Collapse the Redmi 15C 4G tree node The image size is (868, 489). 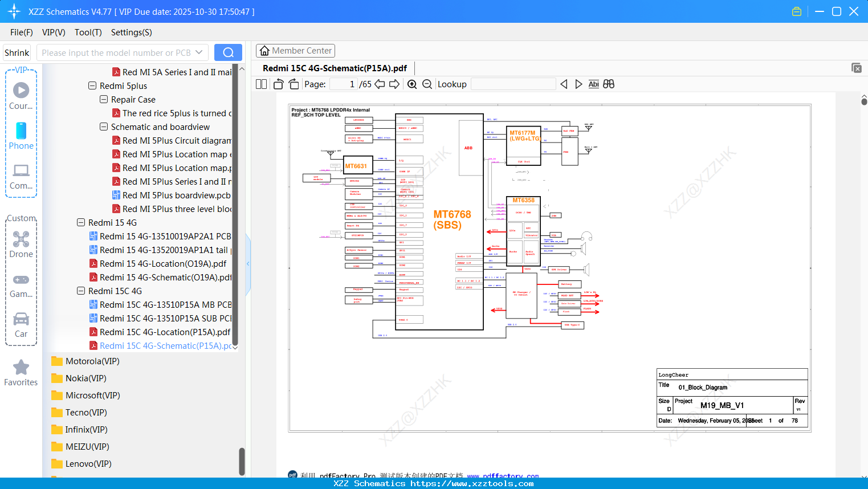pyautogui.click(x=80, y=291)
